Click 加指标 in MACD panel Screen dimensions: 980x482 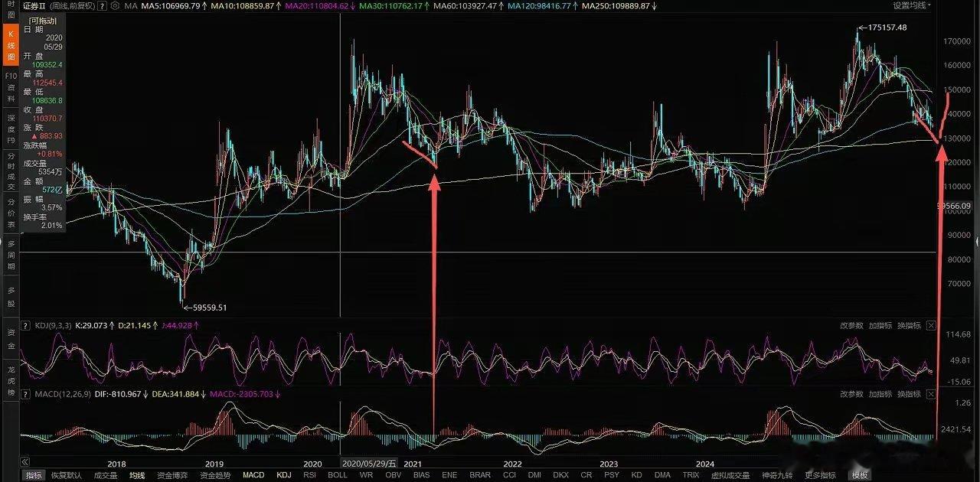tap(880, 394)
